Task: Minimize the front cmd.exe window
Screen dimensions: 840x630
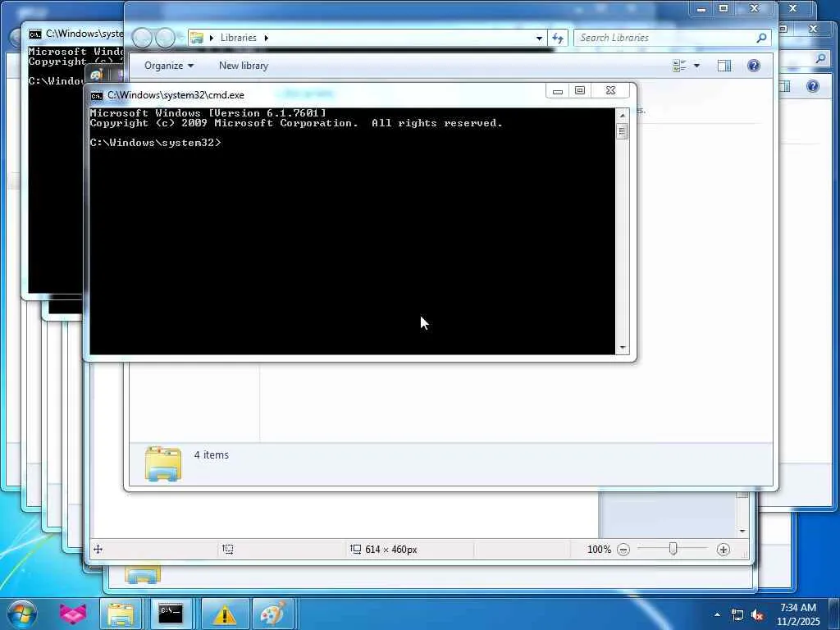Action: click(557, 90)
